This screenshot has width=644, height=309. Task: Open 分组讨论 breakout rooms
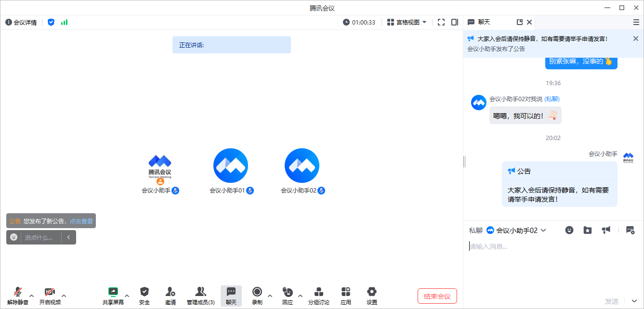point(319,296)
